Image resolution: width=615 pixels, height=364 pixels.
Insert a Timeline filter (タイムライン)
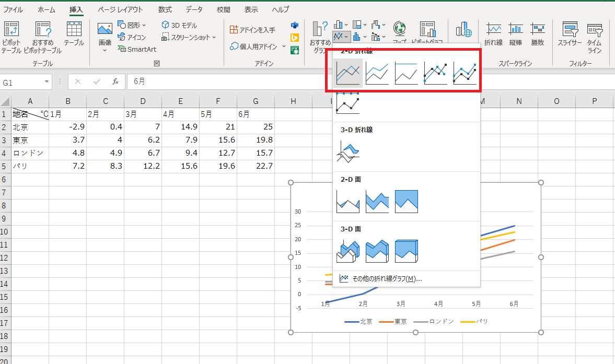(x=595, y=38)
